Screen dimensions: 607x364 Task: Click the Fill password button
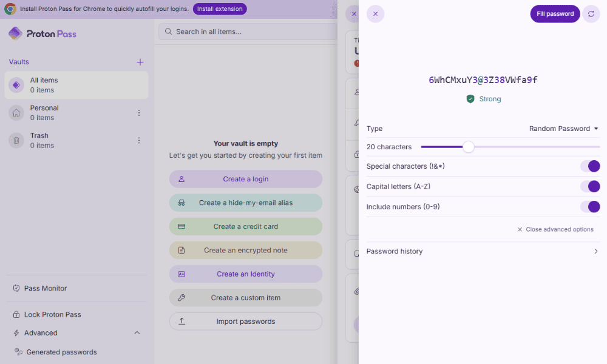[x=555, y=14]
